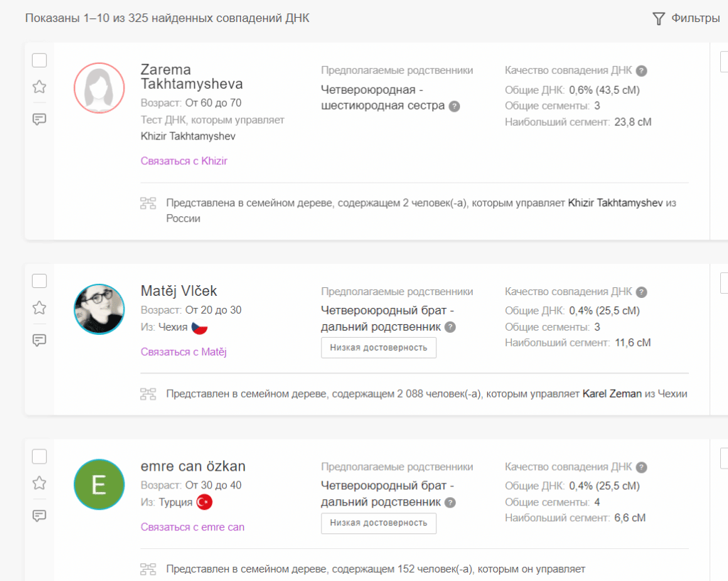Add a note to Matěj Vlček match
The height and width of the screenshot is (581, 728).
(40, 340)
